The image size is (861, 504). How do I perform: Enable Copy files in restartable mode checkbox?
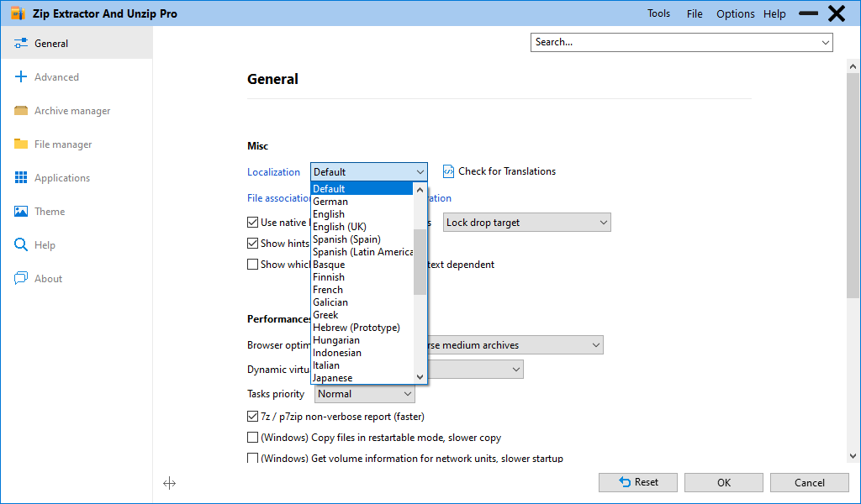pos(252,437)
